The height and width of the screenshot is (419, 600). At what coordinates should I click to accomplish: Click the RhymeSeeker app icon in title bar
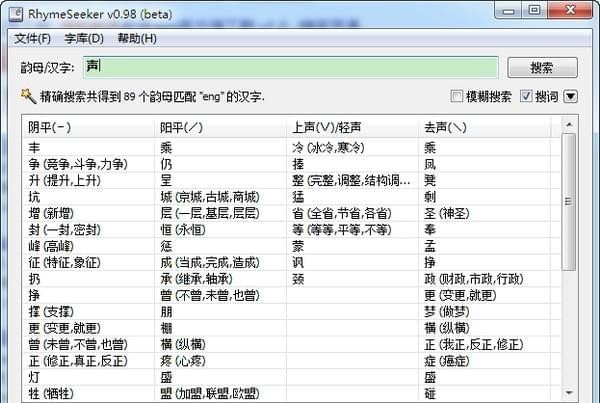(x=16, y=14)
